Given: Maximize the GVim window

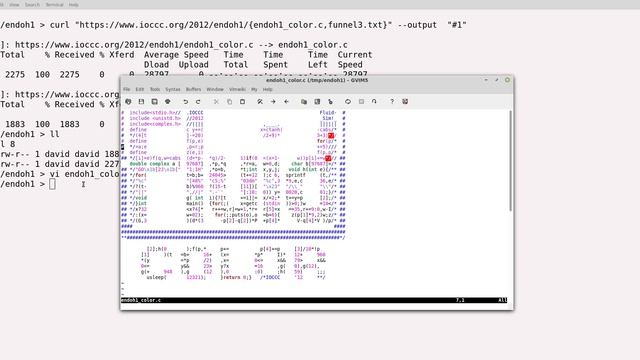Looking at the screenshot, I should [497, 80].
